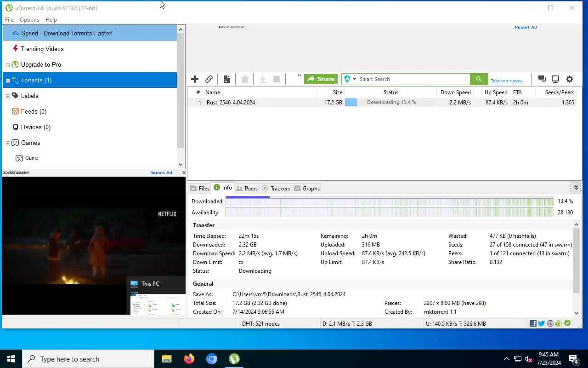Open Firefox from the taskbar
The height and width of the screenshot is (368, 588).
(x=189, y=359)
